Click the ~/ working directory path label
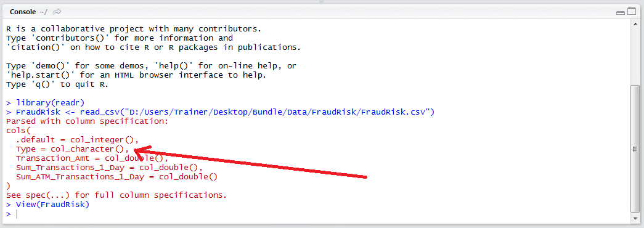 point(44,12)
